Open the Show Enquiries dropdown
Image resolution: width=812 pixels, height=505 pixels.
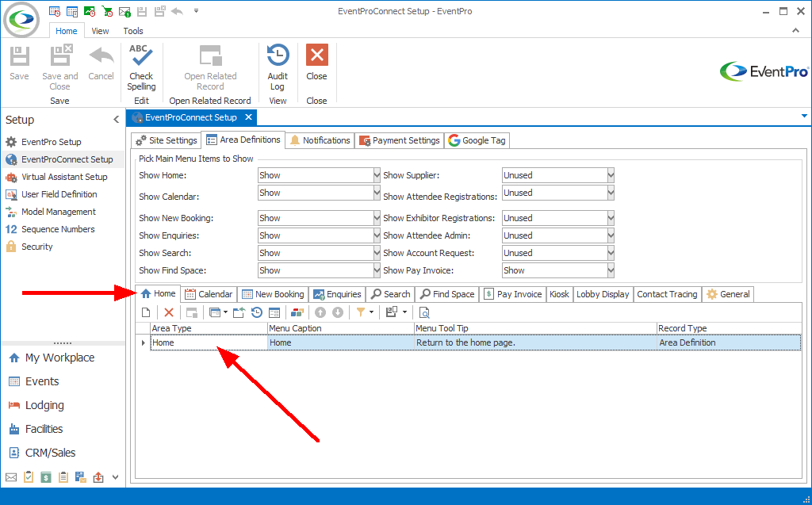point(377,235)
